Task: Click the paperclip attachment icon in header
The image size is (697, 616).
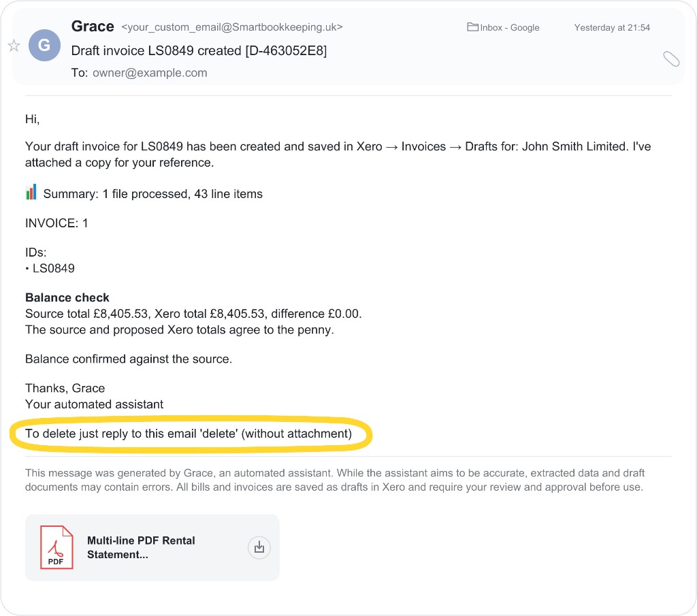Action: coord(671,59)
